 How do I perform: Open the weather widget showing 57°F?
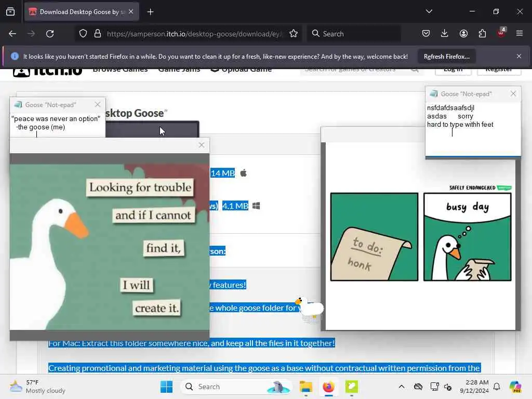pos(37,387)
